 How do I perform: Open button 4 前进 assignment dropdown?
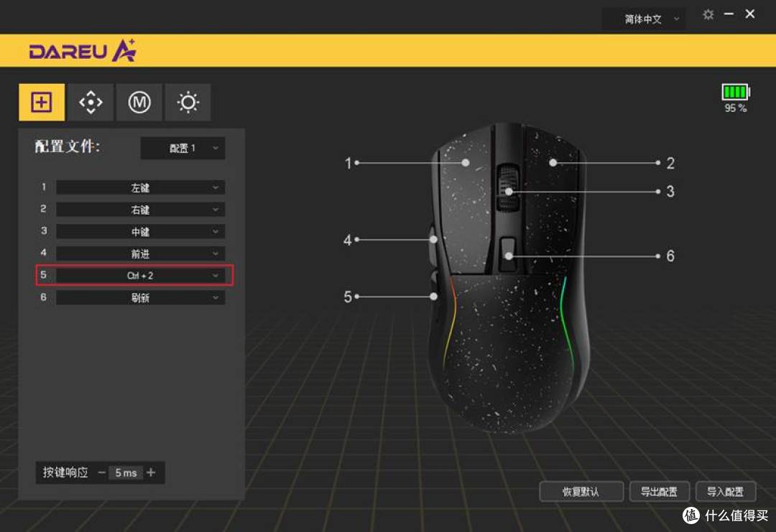141,253
